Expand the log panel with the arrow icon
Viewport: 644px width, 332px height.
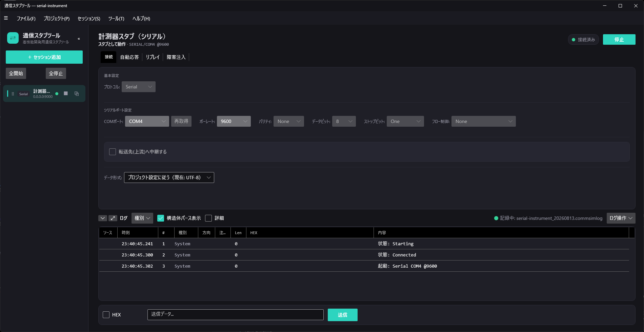click(x=113, y=218)
